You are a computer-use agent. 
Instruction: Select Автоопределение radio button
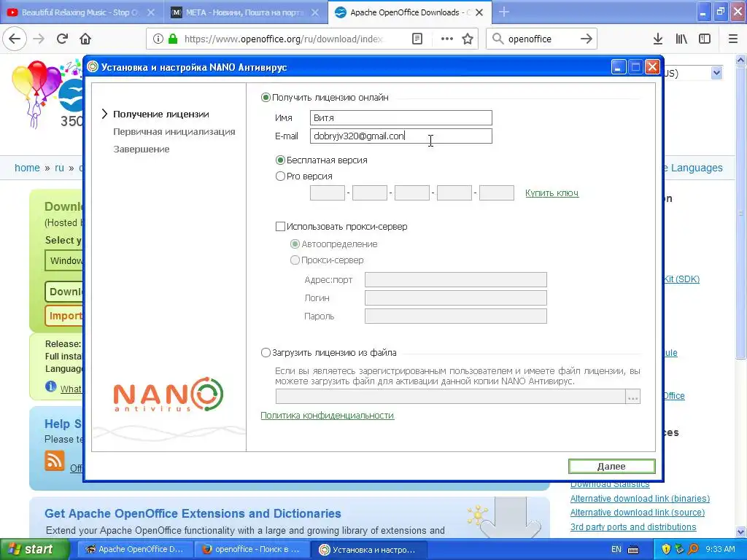coord(295,244)
